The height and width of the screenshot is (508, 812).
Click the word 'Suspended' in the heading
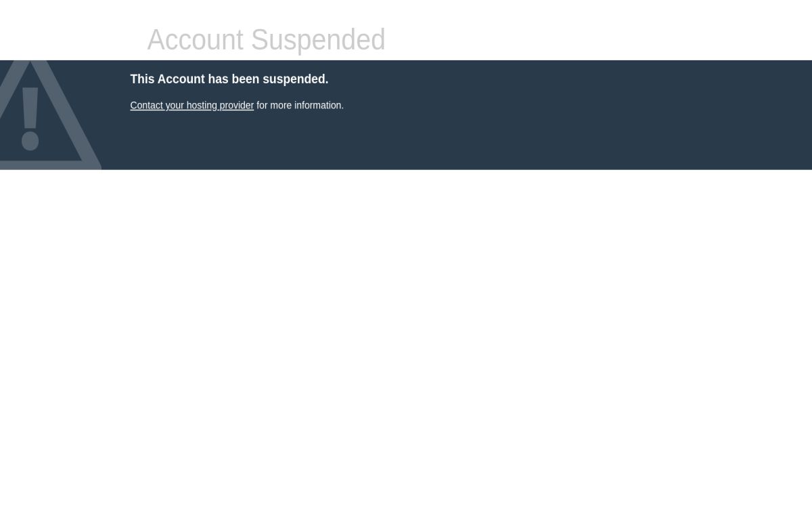pyautogui.click(x=318, y=40)
